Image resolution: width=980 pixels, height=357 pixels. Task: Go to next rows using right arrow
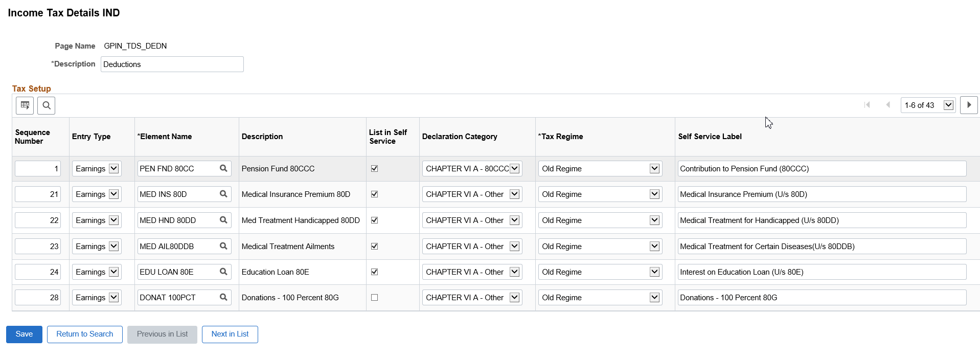(969, 105)
